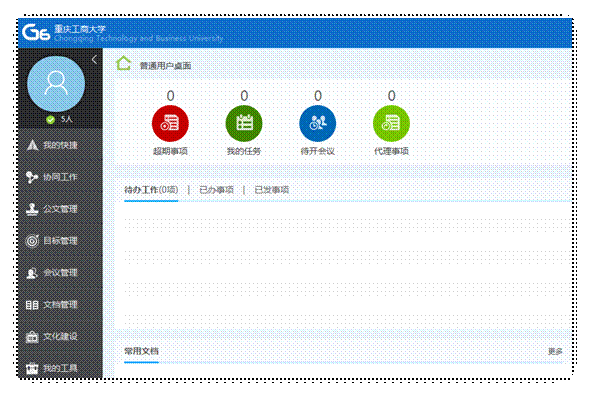590x396 pixels.
Task: Click the green online status check icon
Action: [x=50, y=120]
